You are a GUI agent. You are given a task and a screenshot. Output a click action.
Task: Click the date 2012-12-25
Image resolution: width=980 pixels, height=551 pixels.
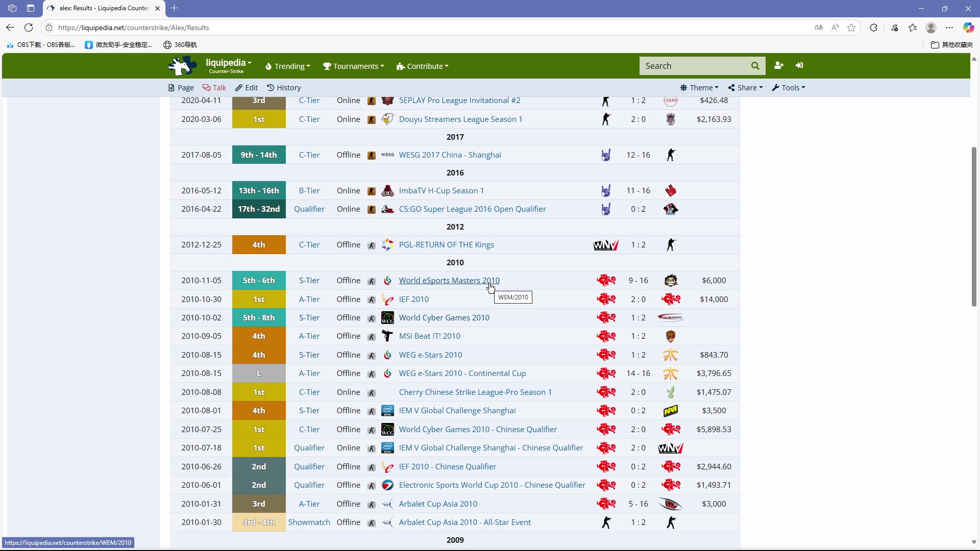point(202,245)
